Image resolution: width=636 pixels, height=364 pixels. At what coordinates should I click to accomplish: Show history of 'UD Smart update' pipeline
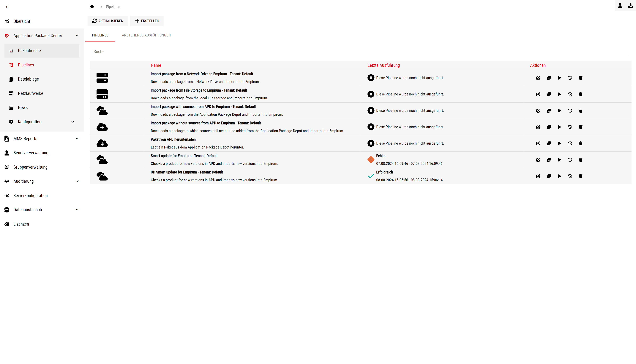coord(570,176)
